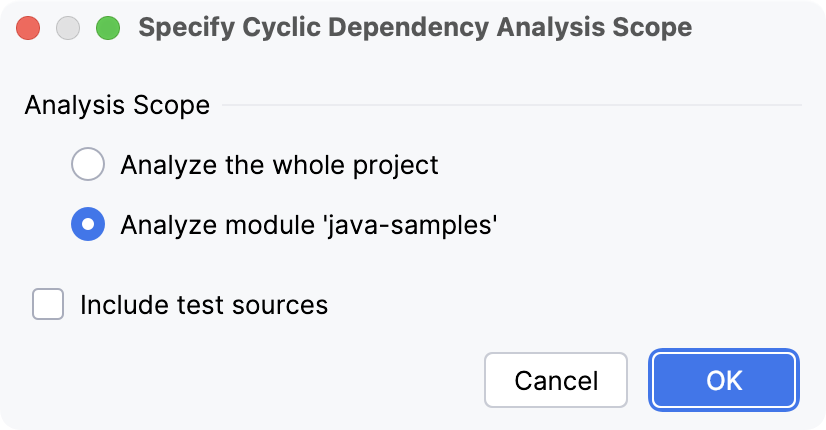Enable the Include test sources checkbox
Image resolution: width=826 pixels, height=430 pixels.
[48, 303]
